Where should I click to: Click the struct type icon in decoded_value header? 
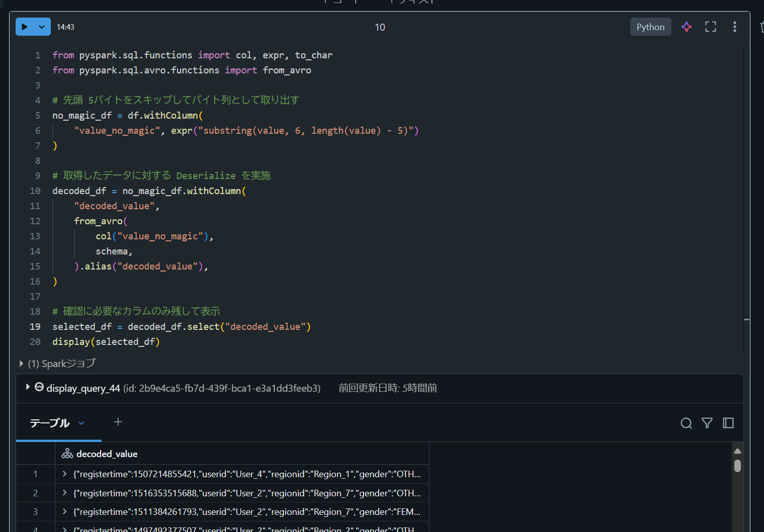[x=67, y=454]
